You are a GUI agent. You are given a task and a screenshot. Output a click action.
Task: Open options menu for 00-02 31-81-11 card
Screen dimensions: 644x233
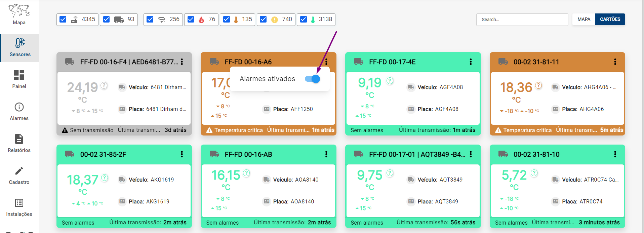click(x=615, y=62)
